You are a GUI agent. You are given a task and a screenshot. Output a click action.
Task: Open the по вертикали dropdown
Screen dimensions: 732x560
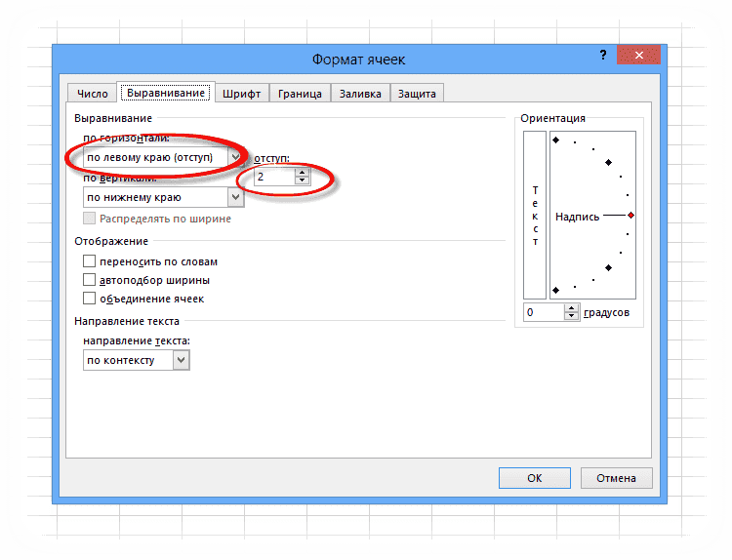[x=236, y=197]
